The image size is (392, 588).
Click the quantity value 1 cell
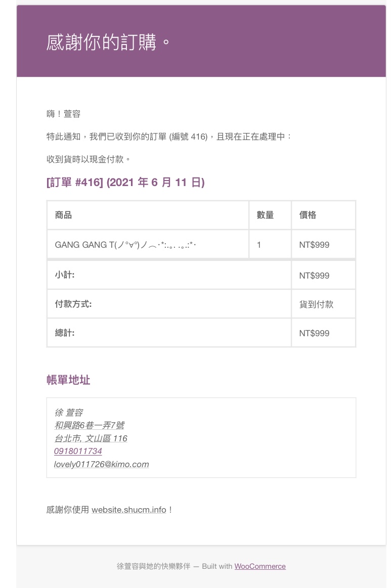pos(259,245)
